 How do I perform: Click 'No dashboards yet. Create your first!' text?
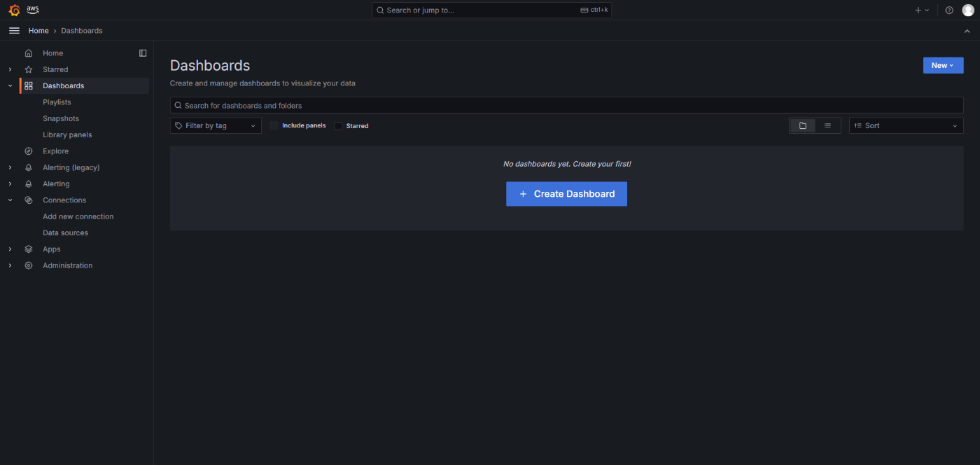[x=567, y=164]
